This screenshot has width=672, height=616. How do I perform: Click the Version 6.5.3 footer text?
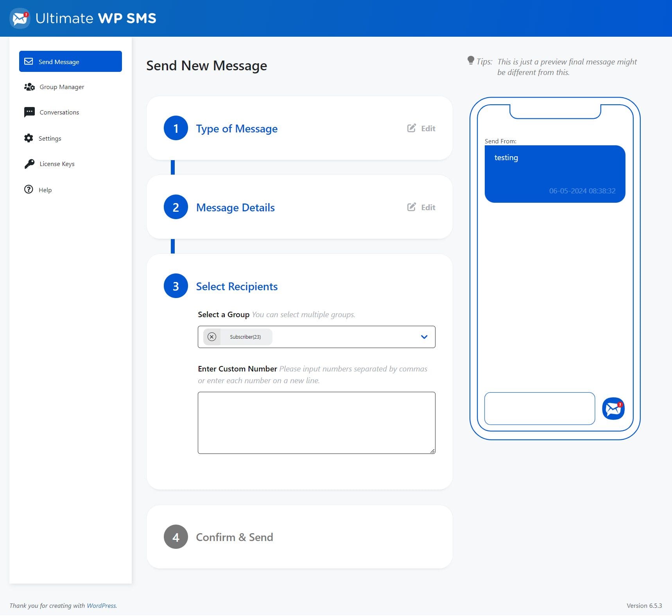pyautogui.click(x=644, y=605)
